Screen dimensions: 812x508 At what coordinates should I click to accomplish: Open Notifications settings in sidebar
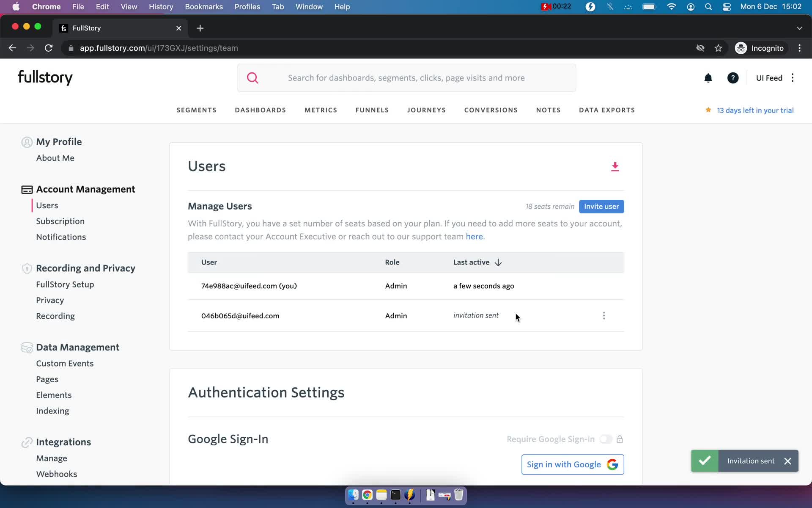point(61,237)
